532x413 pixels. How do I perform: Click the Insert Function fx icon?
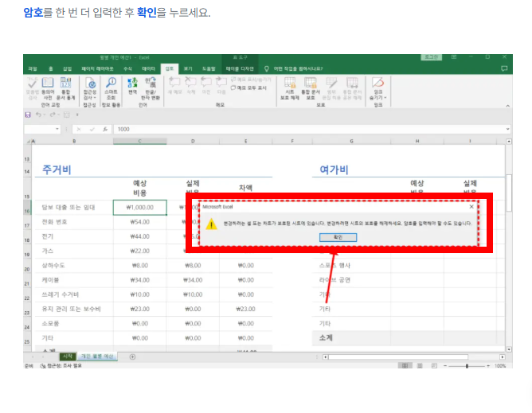[105, 129]
